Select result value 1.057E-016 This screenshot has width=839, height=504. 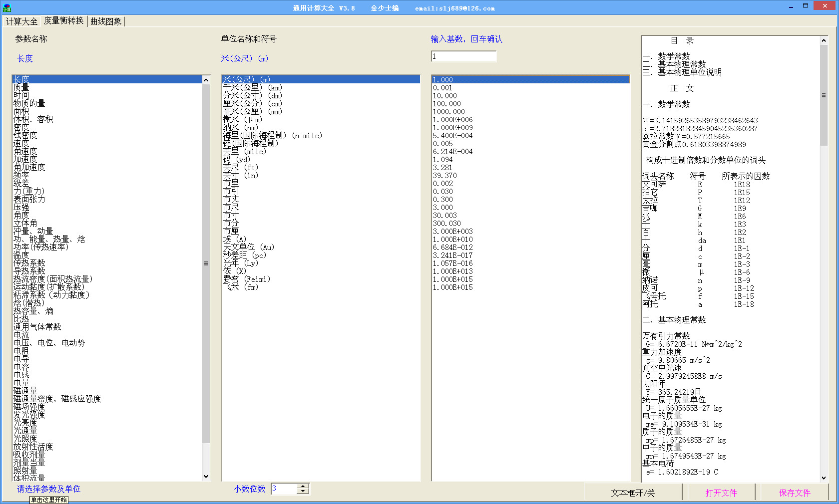[x=531, y=263]
